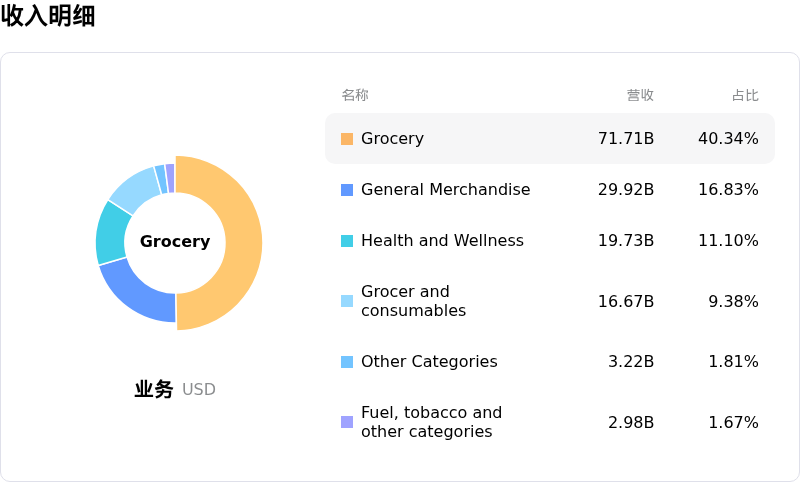Image resolution: width=800 pixels, height=482 pixels.
Task: Click the blue General Merchandise legend swatch
Action: (x=347, y=190)
